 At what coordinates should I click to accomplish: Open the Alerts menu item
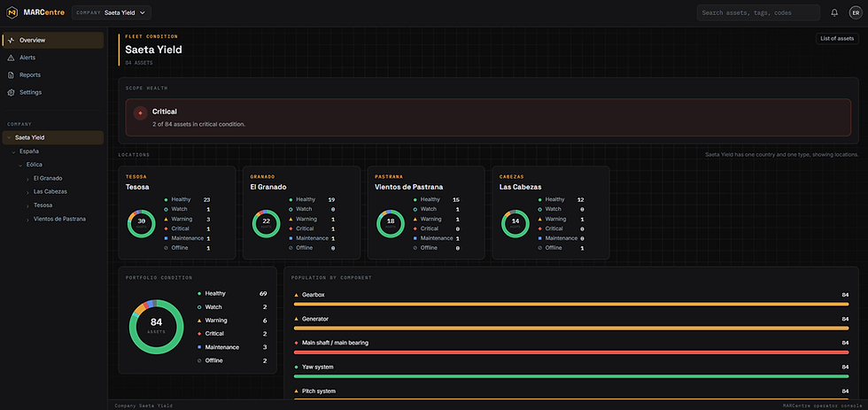pyautogui.click(x=53, y=58)
